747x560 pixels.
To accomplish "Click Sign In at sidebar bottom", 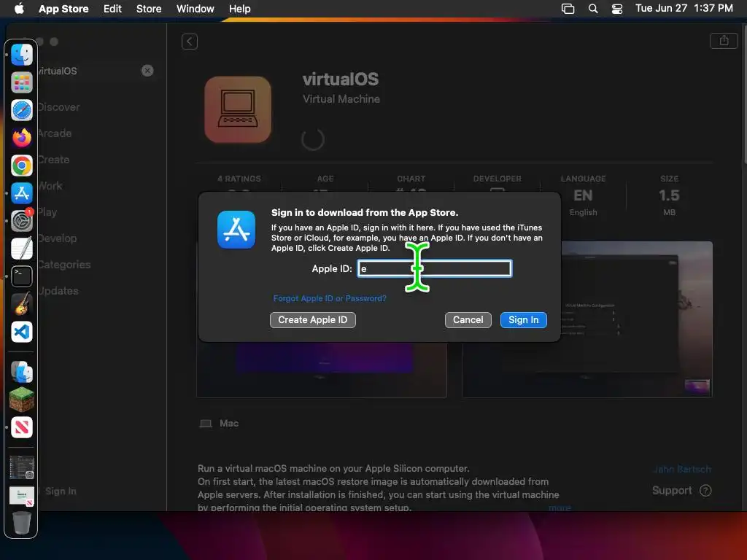I will click(61, 491).
